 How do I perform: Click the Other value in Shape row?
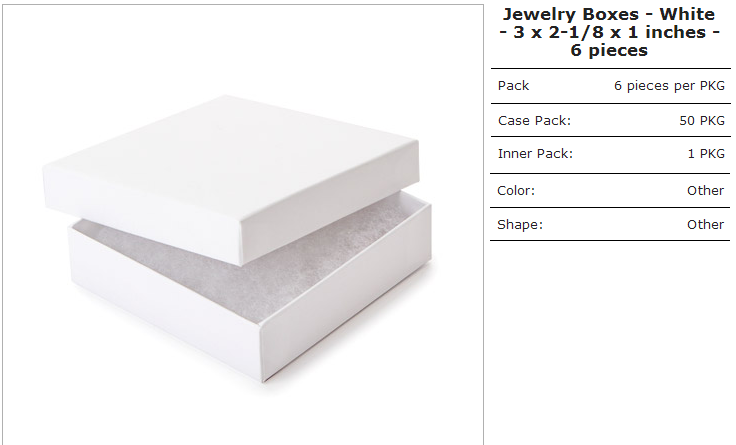coord(705,224)
